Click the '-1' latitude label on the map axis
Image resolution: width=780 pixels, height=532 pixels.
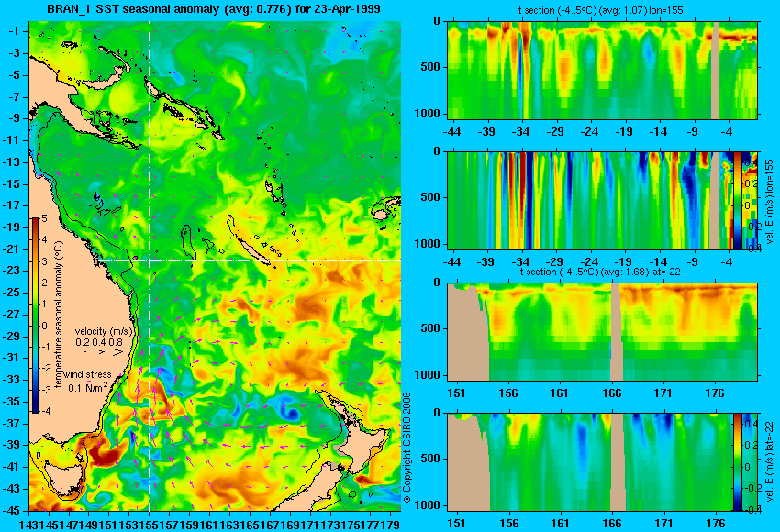(15, 31)
